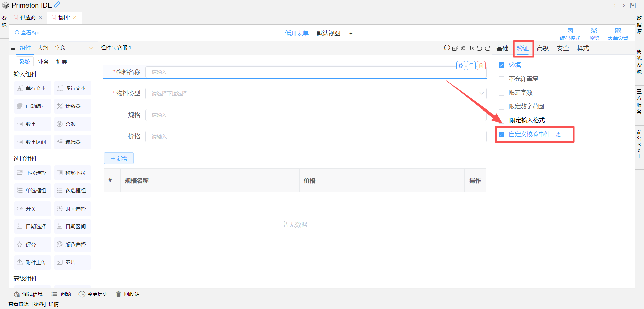644x309 pixels.
Task: Switch to the 高级 properties tab
Action: [x=542, y=48]
